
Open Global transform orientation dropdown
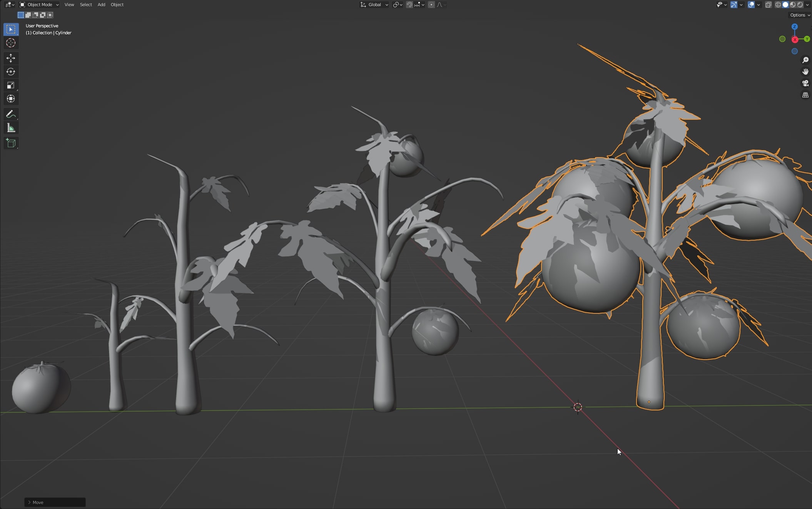pyautogui.click(x=374, y=5)
